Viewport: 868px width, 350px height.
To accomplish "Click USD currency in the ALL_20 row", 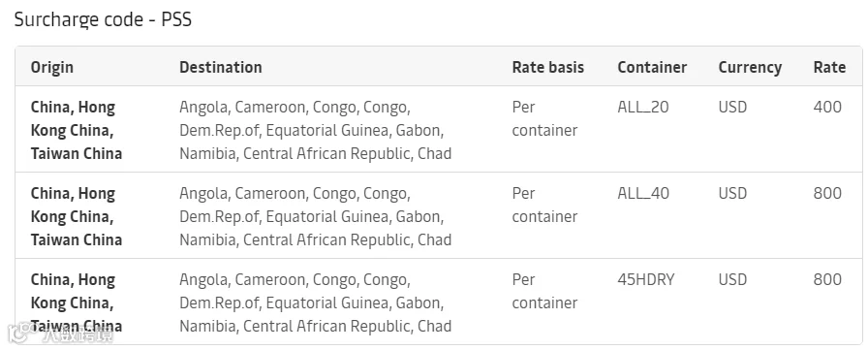I will [733, 107].
